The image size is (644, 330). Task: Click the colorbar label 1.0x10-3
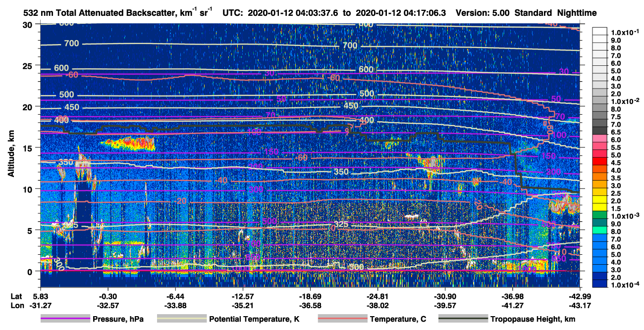(625, 215)
